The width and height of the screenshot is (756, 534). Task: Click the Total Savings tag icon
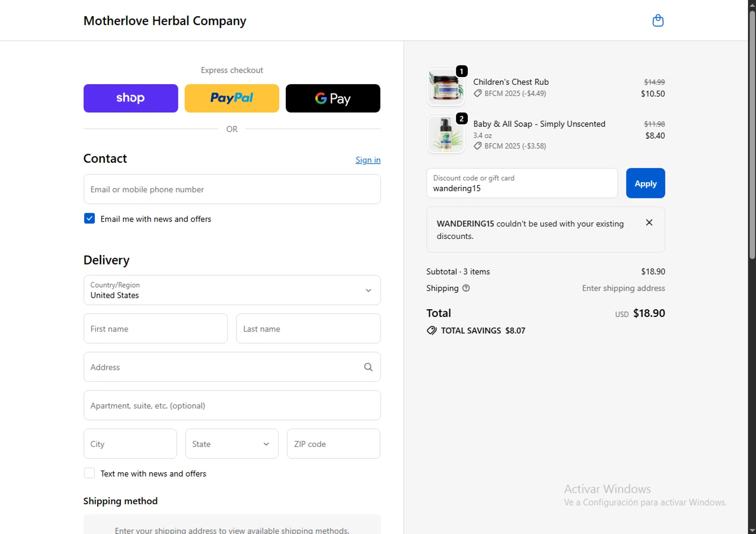[x=431, y=330]
